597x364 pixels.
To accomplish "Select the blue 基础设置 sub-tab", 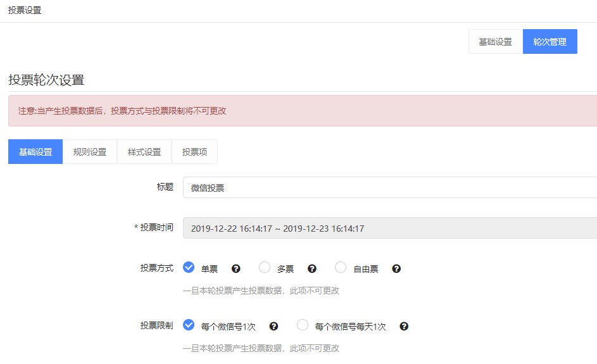I will [35, 151].
